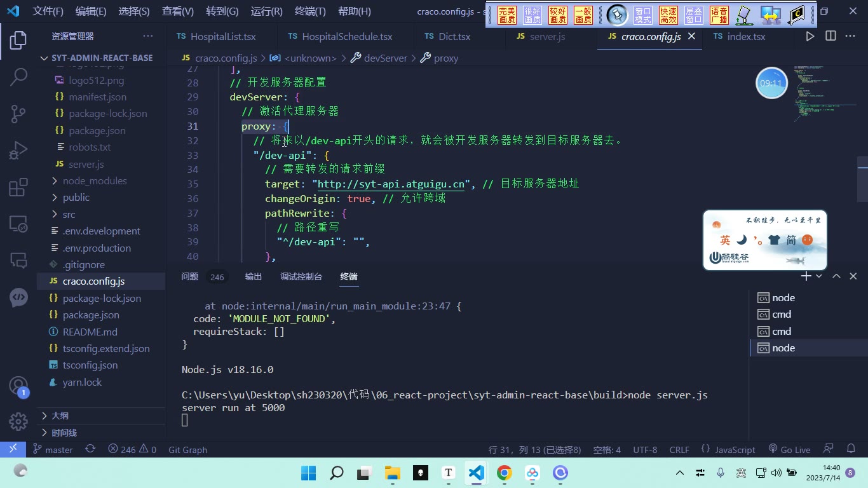The width and height of the screenshot is (868, 488).
Task: Open Git Graph from status bar
Action: [187, 449]
